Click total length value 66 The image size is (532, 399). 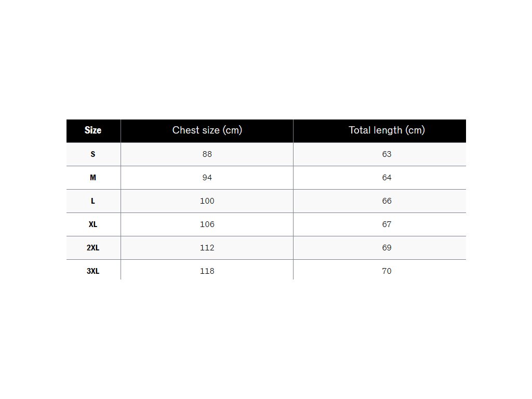coord(387,201)
